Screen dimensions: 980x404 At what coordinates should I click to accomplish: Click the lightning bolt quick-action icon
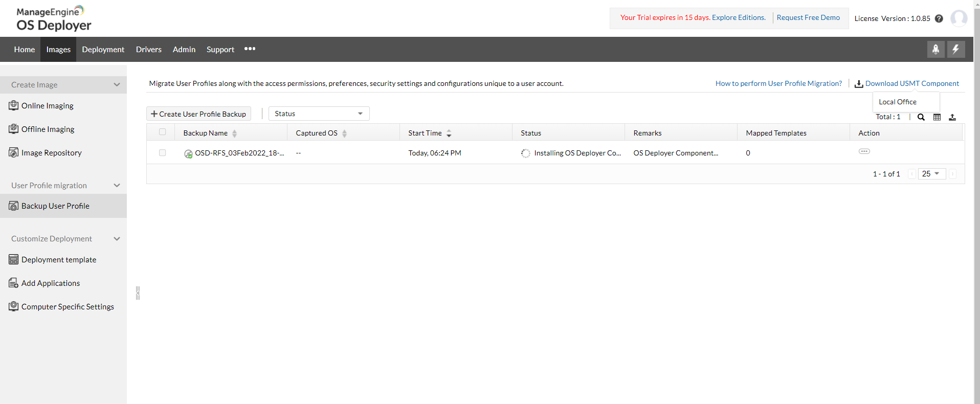(956, 49)
